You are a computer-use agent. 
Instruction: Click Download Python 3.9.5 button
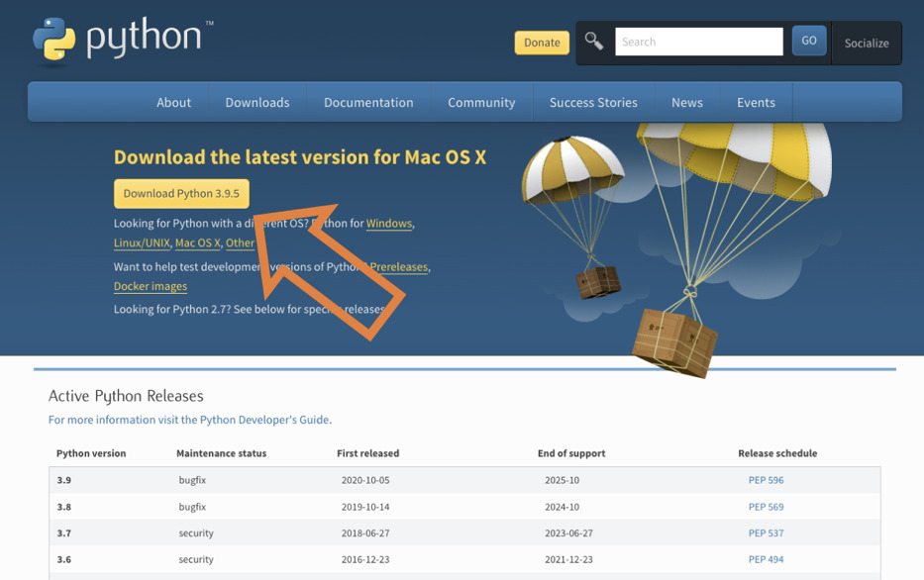point(181,194)
